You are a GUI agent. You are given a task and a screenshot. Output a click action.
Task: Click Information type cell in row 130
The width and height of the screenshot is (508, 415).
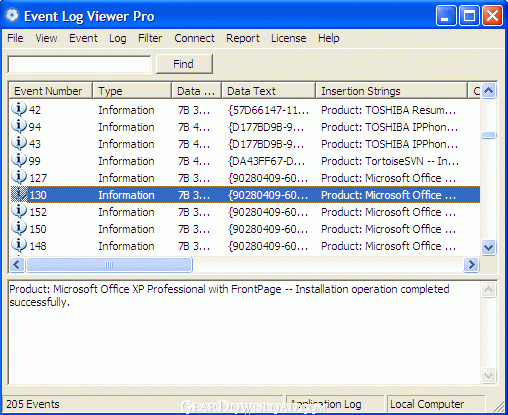click(x=126, y=195)
